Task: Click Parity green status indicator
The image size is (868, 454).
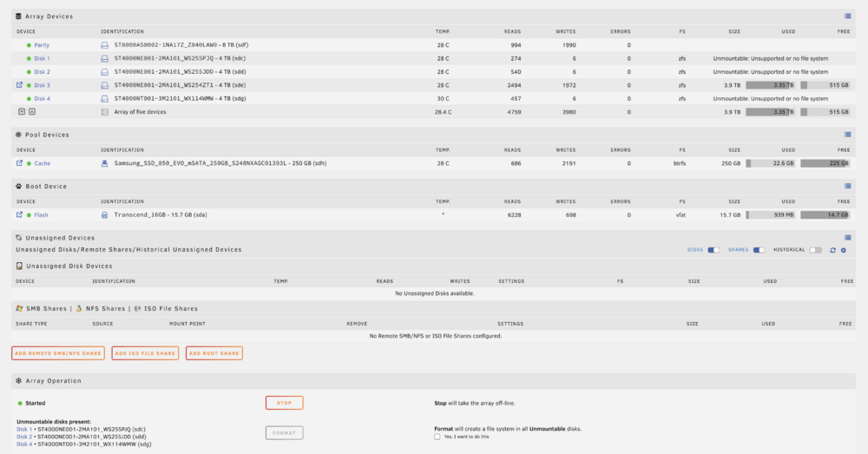Action: tap(29, 45)
